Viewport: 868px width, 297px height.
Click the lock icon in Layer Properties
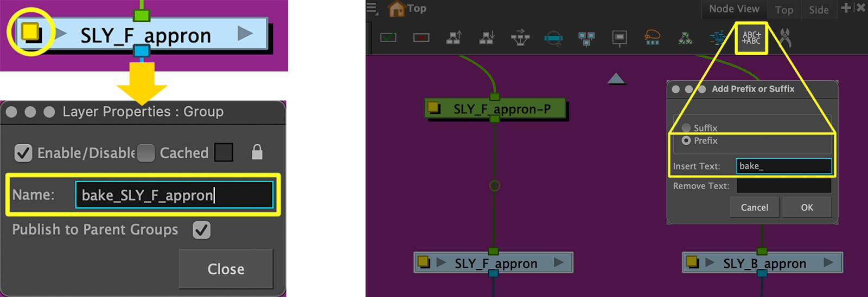(x=257, y=152)
